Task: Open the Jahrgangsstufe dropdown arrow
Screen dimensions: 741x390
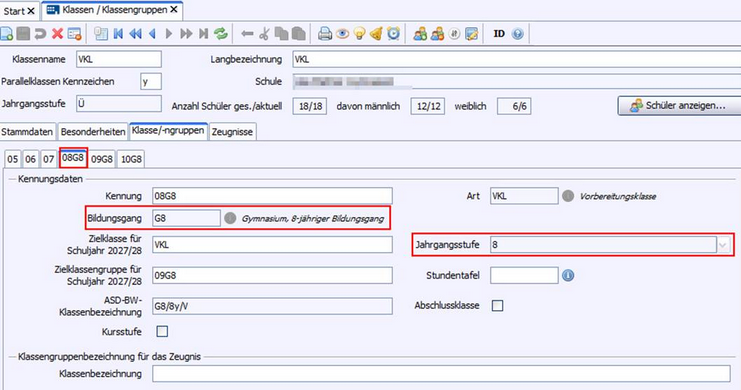Action: [723, 245]
